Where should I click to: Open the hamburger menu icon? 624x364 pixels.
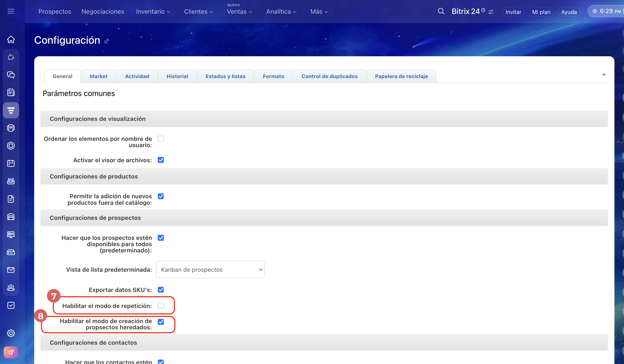coord(11,11)
